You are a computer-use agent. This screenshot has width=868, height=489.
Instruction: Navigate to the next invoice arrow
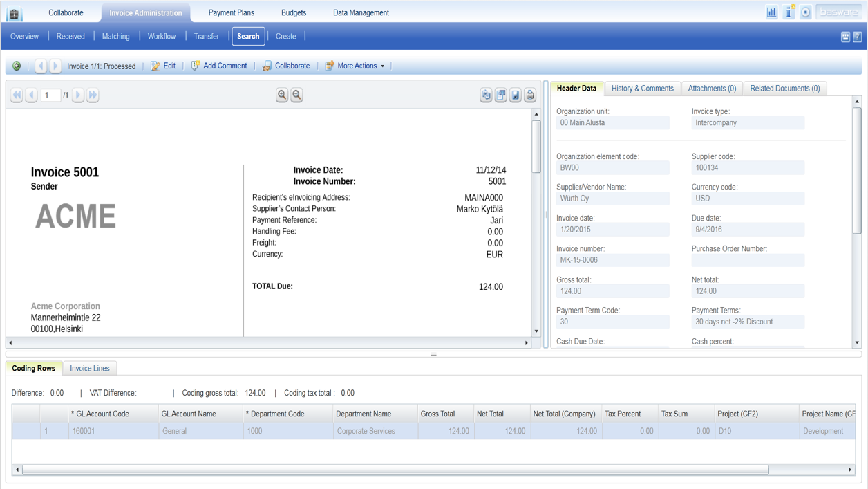[x=55, y=66]
